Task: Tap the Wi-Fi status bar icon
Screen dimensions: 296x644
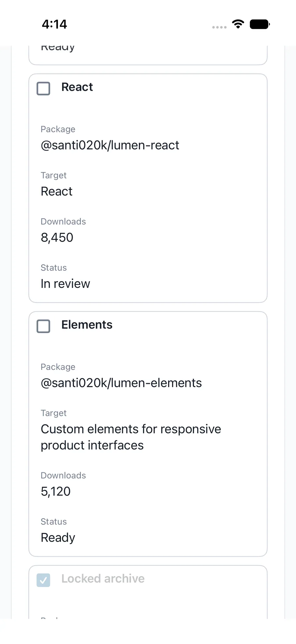Action: 238,24
